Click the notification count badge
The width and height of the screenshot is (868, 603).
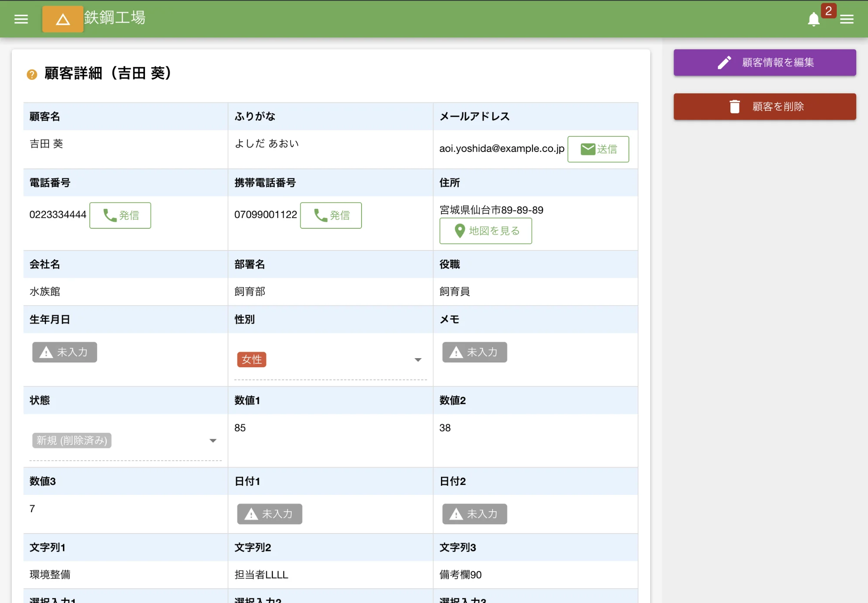pyautogui.click(x=828, y=11)
